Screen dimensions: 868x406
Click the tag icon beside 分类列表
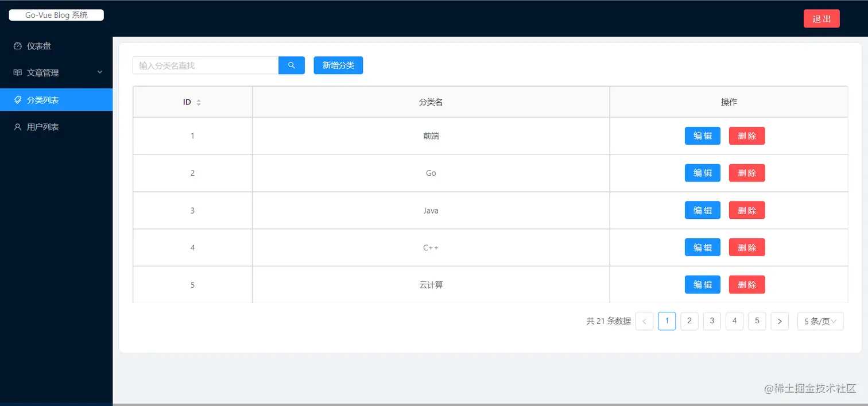[x=18, y=100]
